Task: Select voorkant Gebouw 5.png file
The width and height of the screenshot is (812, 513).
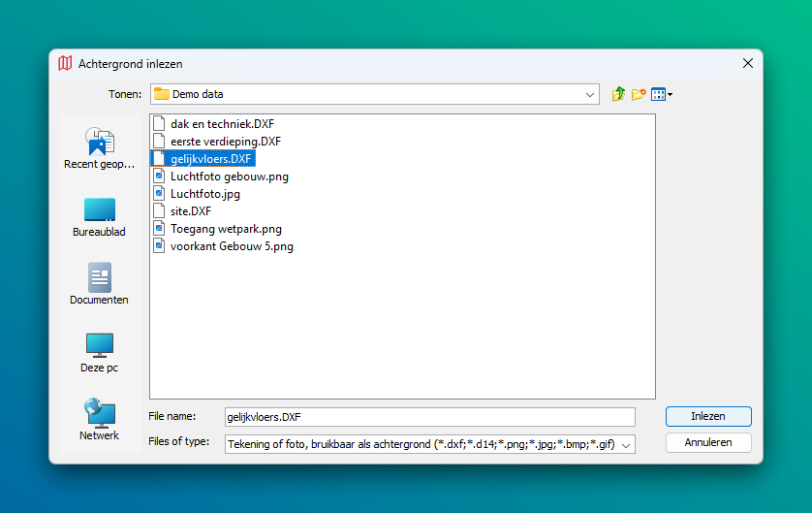Action: coord(231,246)
